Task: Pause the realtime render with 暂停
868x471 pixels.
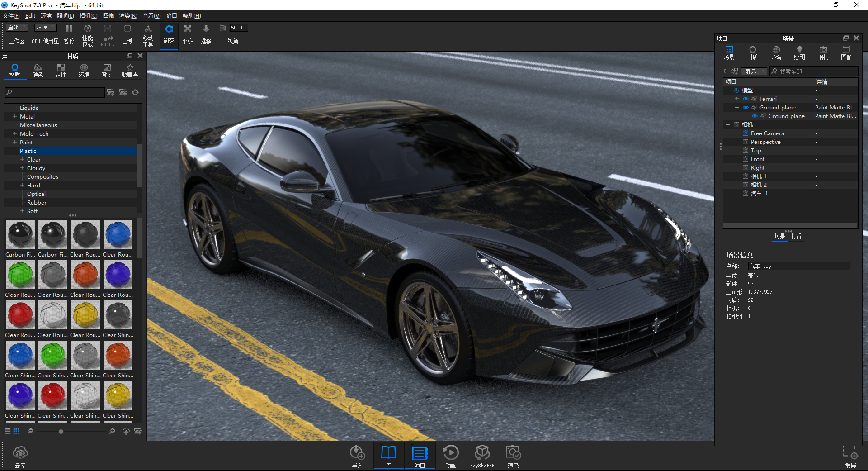Action: [x=69, y=34]
